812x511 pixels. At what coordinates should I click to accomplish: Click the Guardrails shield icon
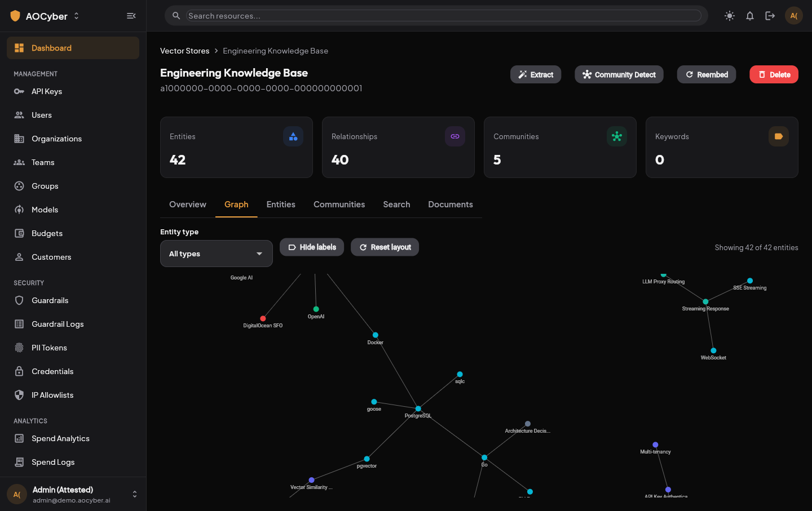[x=19, y=300]
